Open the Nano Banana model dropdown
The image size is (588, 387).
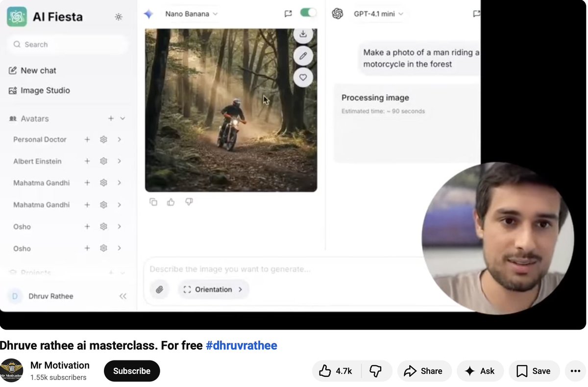coord(191,14)
